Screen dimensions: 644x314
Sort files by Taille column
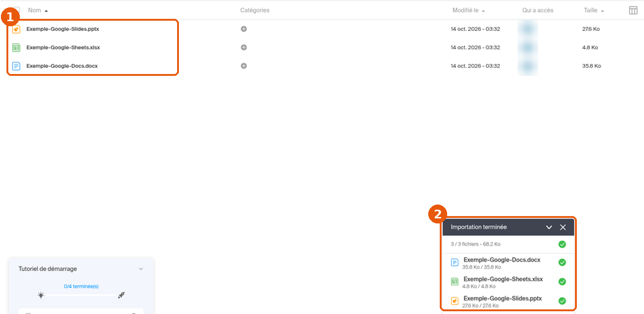(x=594, y=10)
